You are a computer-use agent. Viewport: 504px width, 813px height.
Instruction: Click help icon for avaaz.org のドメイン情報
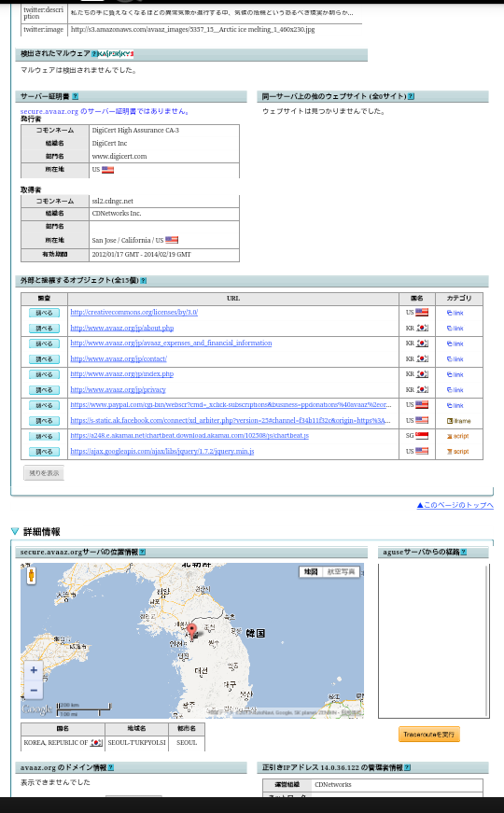pos(110,767)
